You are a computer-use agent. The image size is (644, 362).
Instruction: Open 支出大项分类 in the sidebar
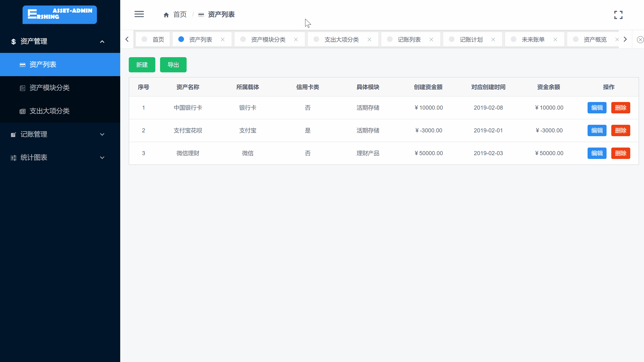50,111
